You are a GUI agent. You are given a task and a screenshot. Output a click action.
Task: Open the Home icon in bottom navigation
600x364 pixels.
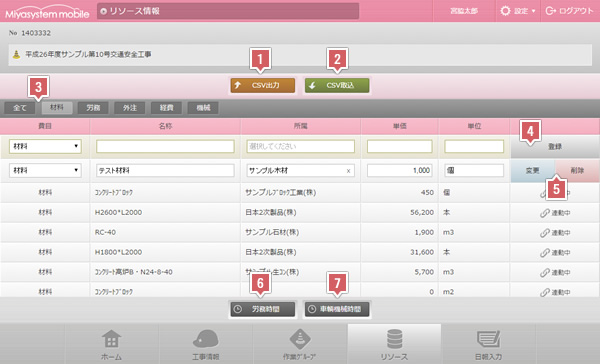point(111,338)
